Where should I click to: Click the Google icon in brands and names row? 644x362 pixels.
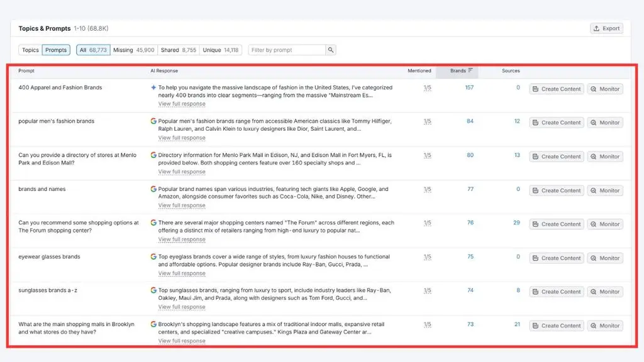(x=153, y=189)
